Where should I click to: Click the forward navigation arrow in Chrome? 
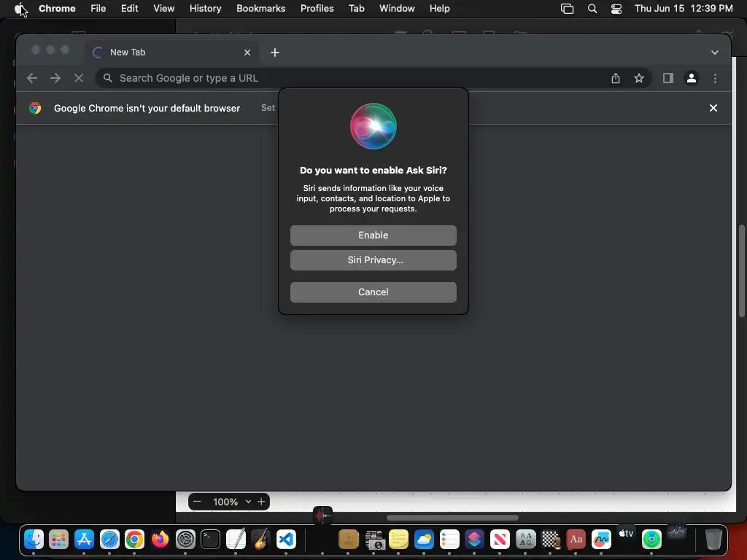[55, 78]
